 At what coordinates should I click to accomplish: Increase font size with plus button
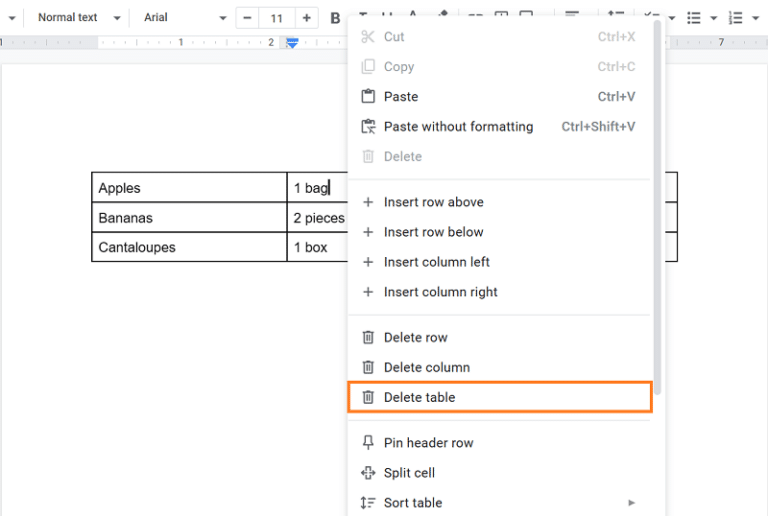pos(306,18)
